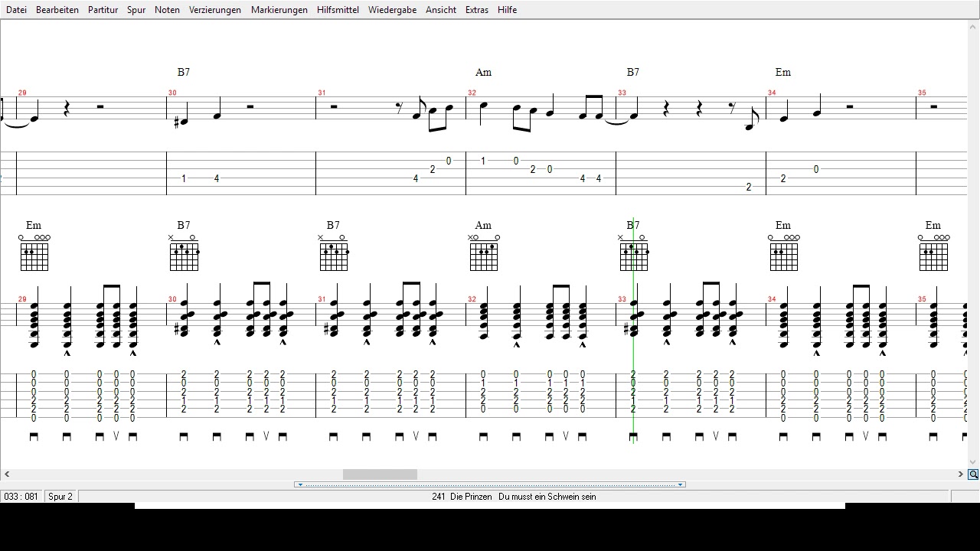Click the Em chord diagram at measure 29
Image resolution: width=980 pixels, height=551 pixels.
click(34, 253)
